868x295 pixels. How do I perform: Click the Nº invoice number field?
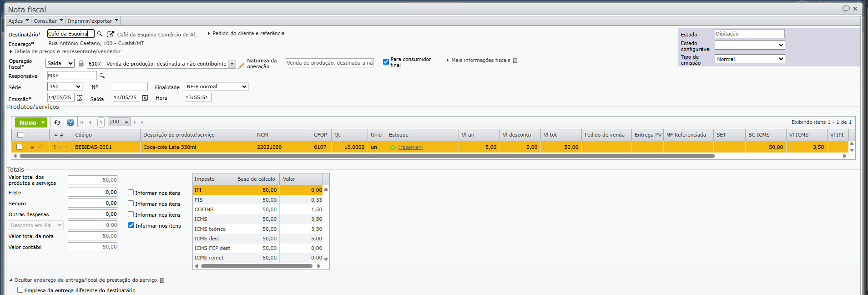(x=130, y=86)
